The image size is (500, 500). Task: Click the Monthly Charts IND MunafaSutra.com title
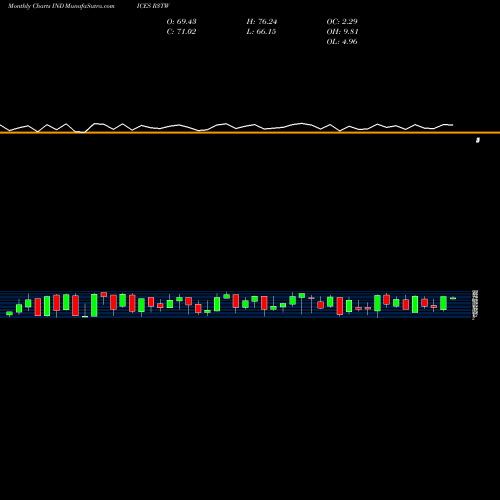pyautogui.click(x=61, y=6)
